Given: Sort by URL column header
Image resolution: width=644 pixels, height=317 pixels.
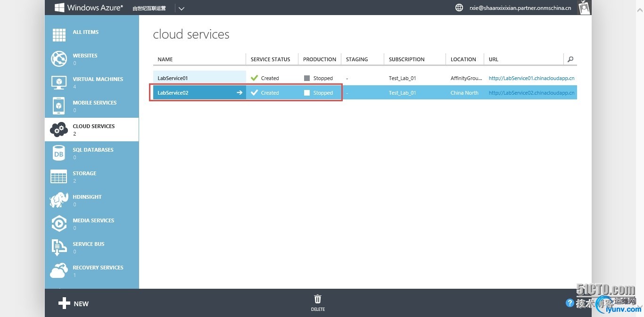Looking at the screenshot, I should tap(494, 59).
